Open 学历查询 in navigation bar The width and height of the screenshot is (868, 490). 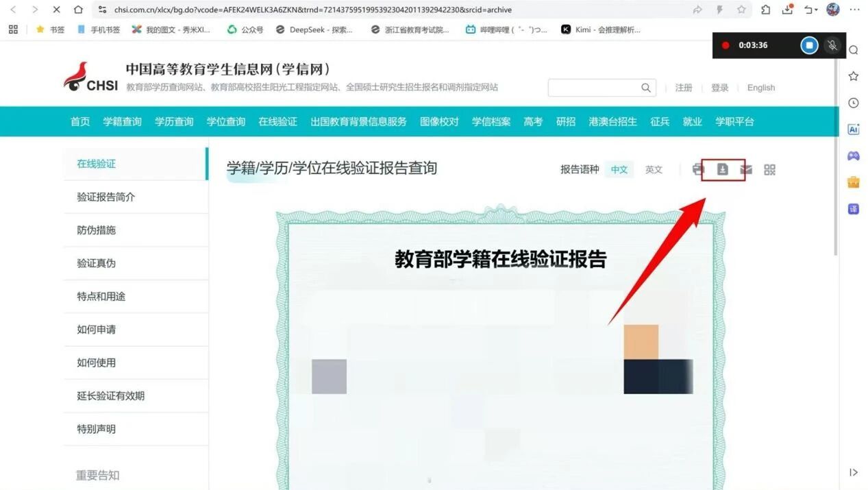click(x=174, y=121)
